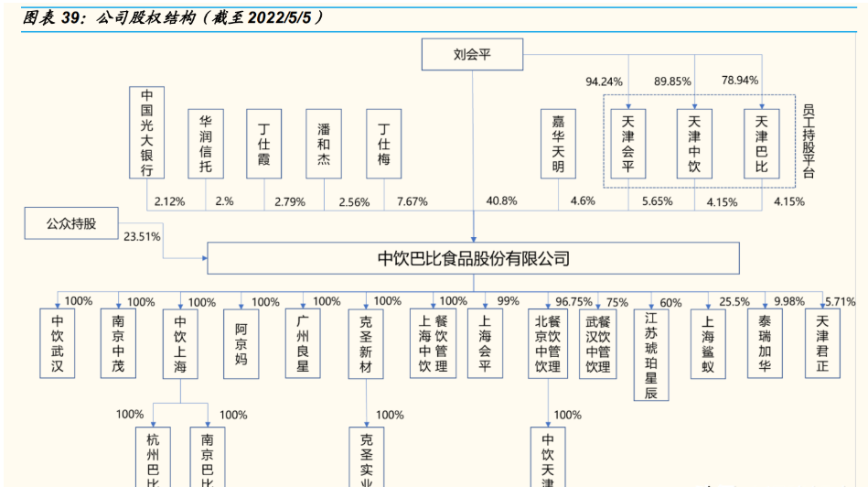The height and width of the screenshot is (487, 868).
Task: Select the 2.56% stake label
Action: coord(354,202)
